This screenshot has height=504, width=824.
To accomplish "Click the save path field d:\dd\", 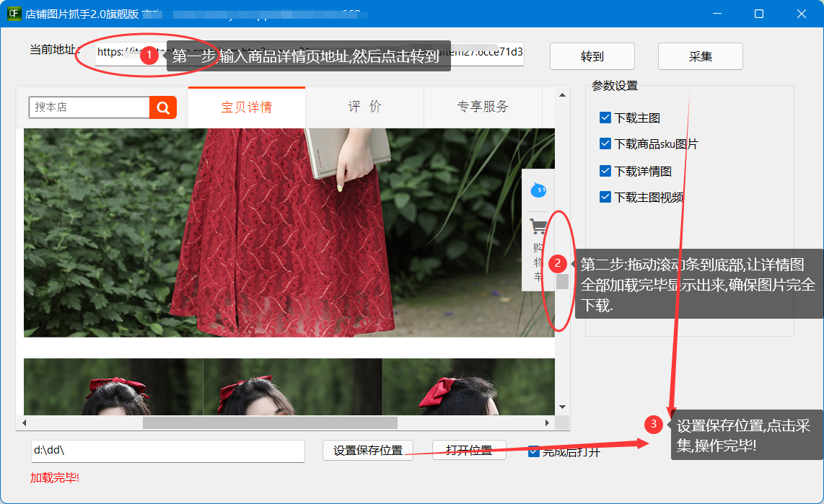I will pos(167,451).
